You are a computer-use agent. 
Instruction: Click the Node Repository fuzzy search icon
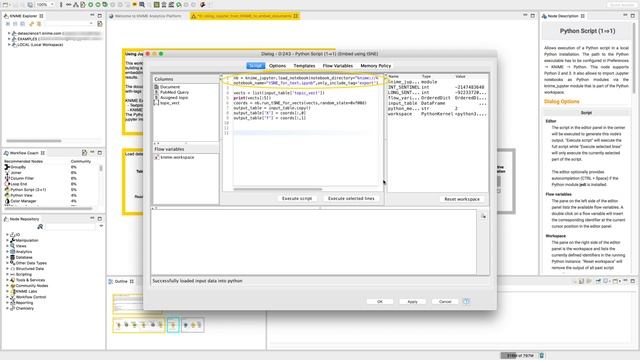40,227
